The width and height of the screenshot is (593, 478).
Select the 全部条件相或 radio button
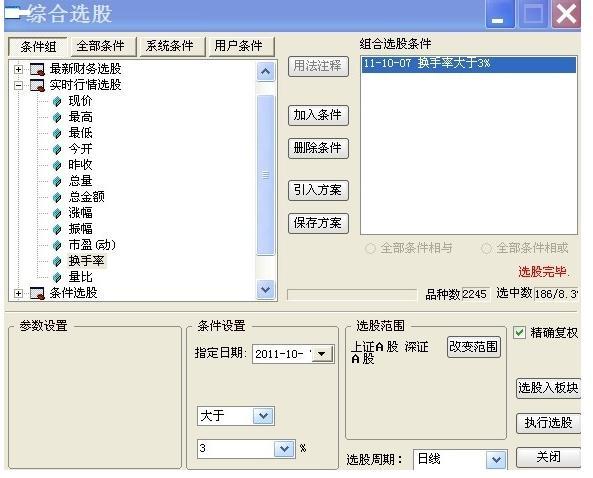coord(486,248)
